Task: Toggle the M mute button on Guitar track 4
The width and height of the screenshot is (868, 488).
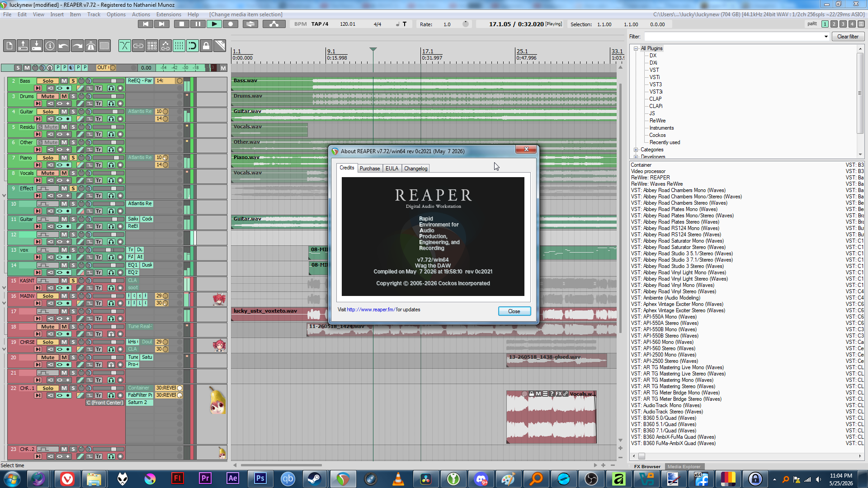Action: pyautogui.click(x=64, y=112)
